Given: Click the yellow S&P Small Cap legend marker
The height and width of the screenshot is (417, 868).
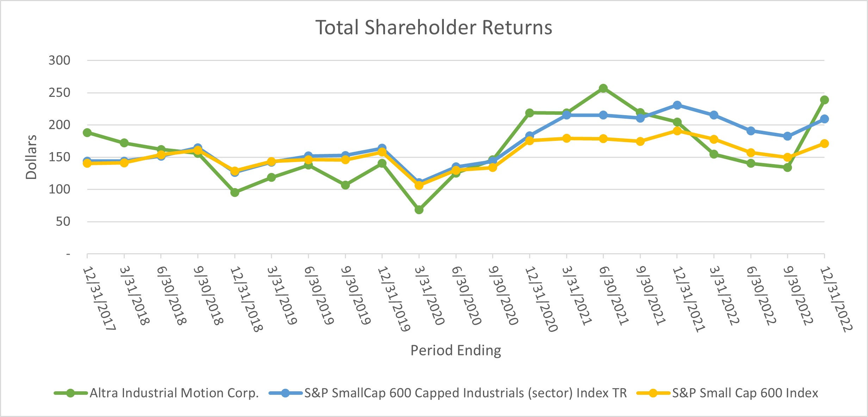Looking at the screenshot, I should pos(653,393).
